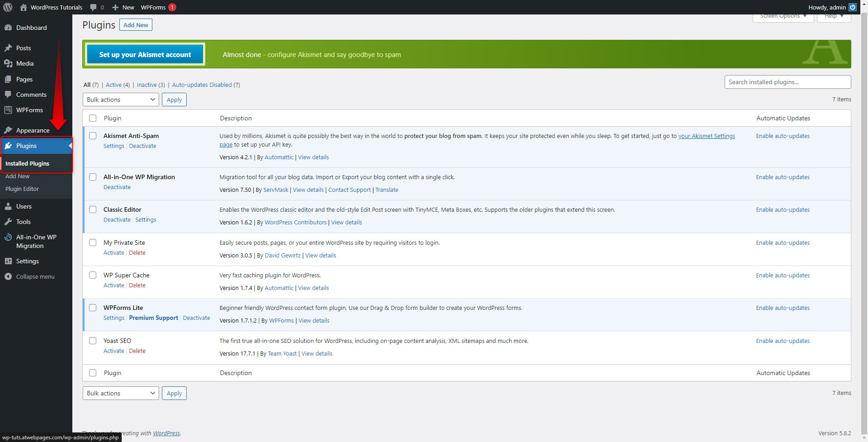The width and height of the screenshot is (868, 442).
Task: Click the bottom Apply button
Action: coord(174,393)
